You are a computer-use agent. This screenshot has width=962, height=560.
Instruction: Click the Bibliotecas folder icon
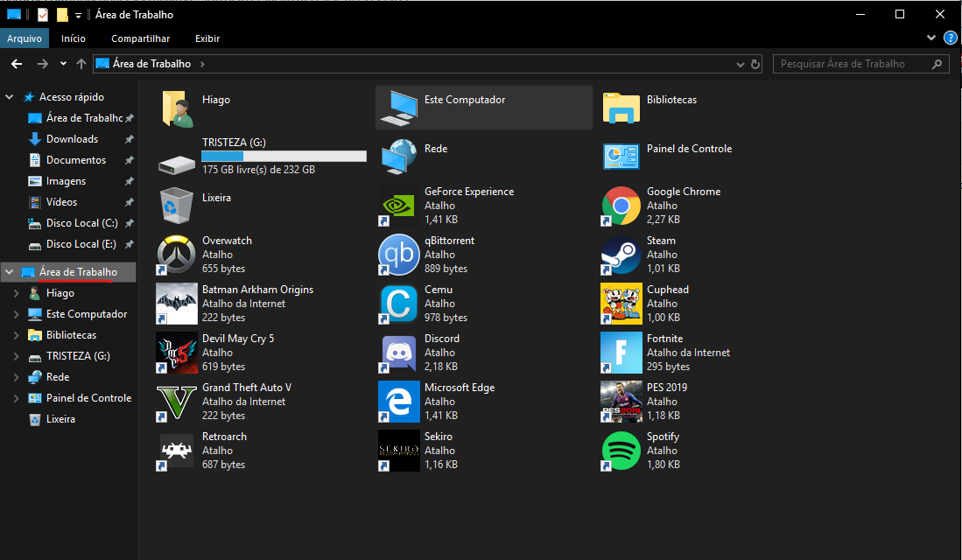tap(621, 108)
